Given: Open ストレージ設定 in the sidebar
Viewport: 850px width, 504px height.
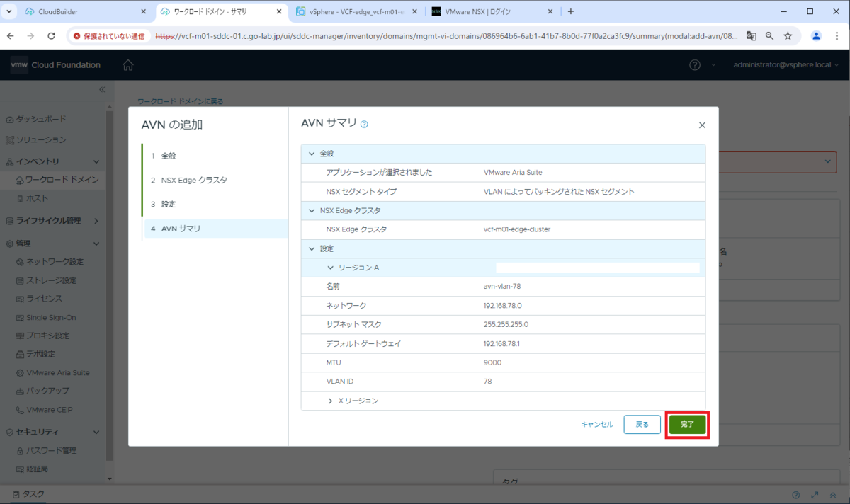Looking at the screenshot, I should point(51,280).
